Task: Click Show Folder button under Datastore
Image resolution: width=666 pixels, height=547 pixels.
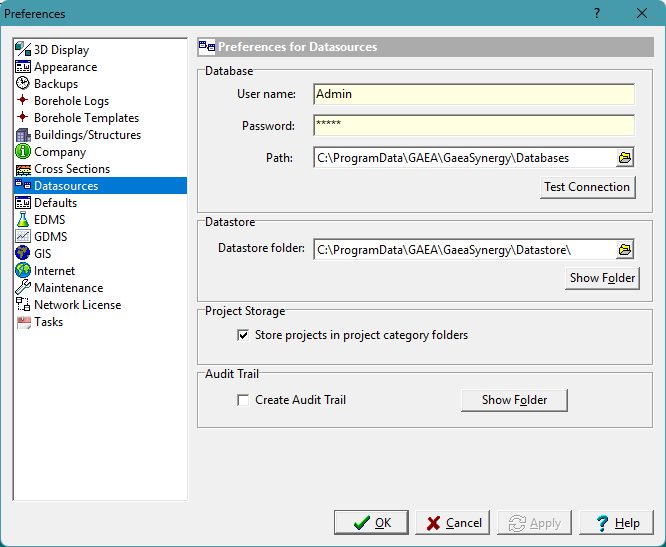Action: point(602,278)
